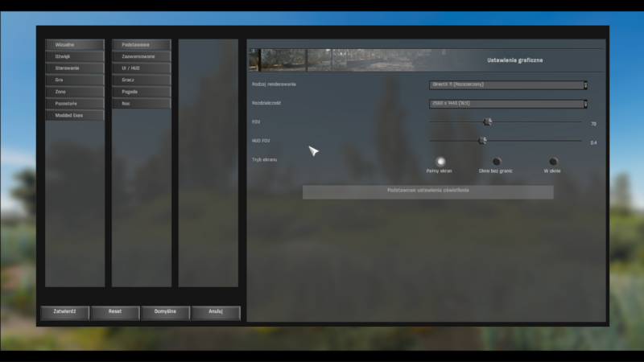Open the Zona category
Viewport: 644px width, 362px height.
pyautogui.click(x=75, y=92)
